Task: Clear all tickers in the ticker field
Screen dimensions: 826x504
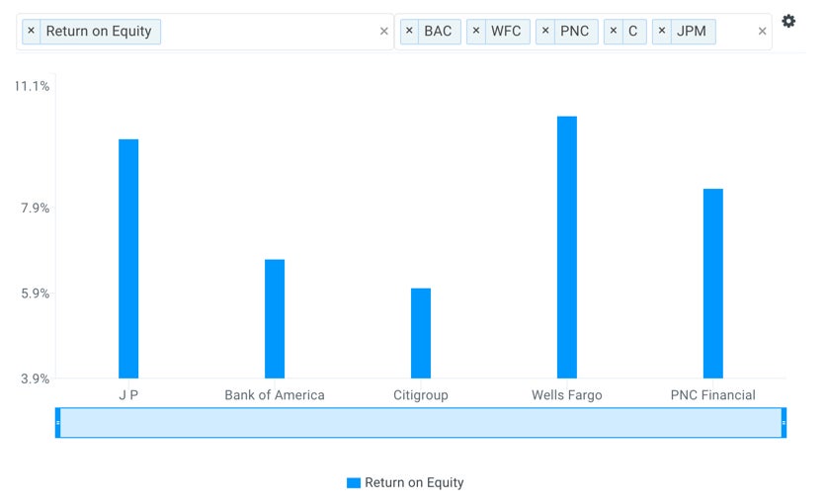Action: click(x=762, y=32)
